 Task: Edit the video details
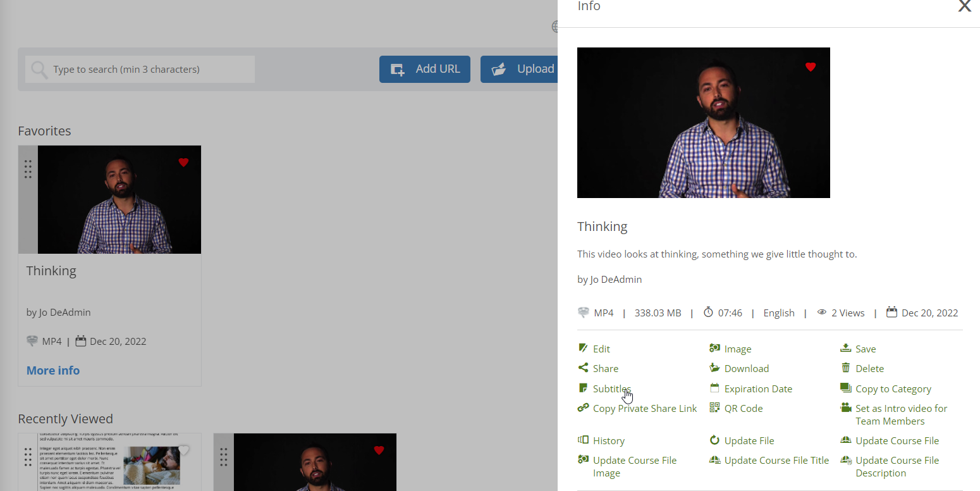(x=601, y=349)
